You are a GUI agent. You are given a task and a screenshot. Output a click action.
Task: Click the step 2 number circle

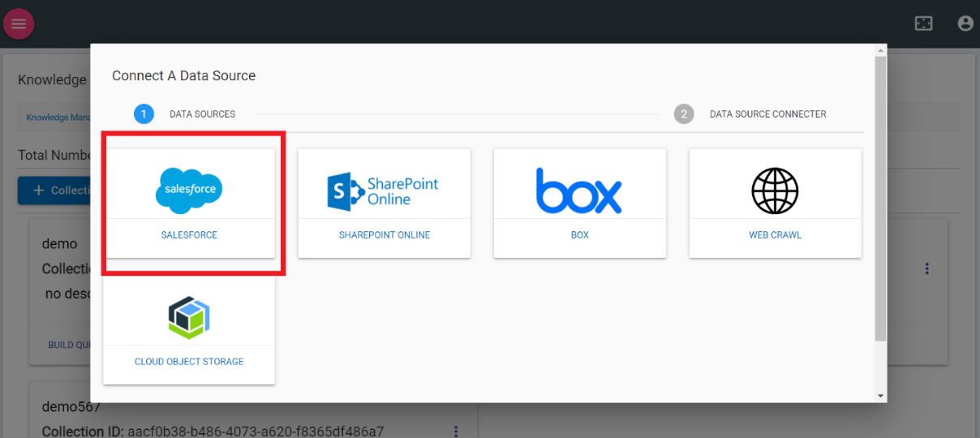[684, 114]
